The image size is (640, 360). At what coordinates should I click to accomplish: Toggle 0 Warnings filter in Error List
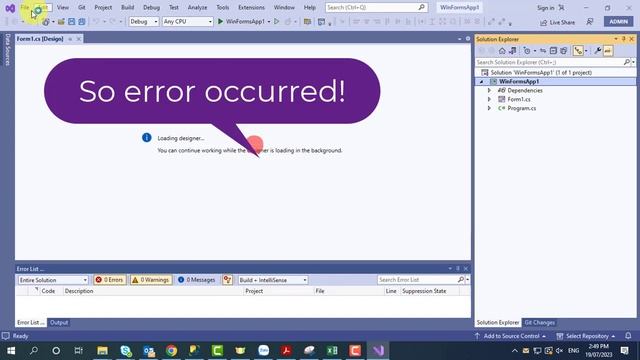coord(151,280)
